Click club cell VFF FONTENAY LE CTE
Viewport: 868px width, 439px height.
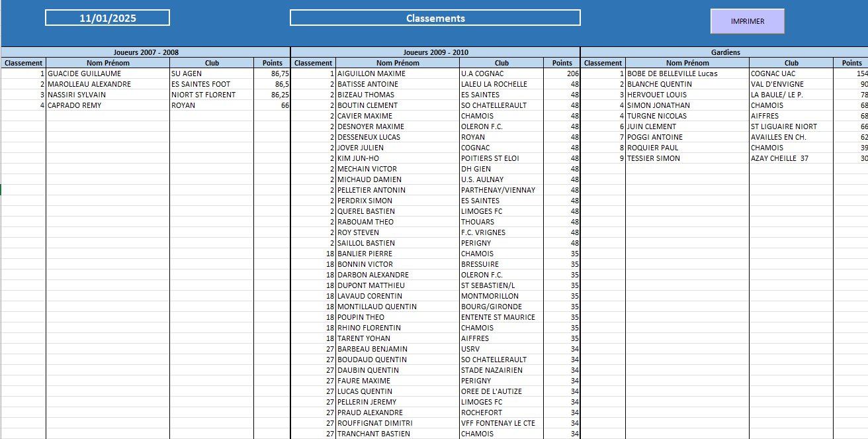point(501,423)
